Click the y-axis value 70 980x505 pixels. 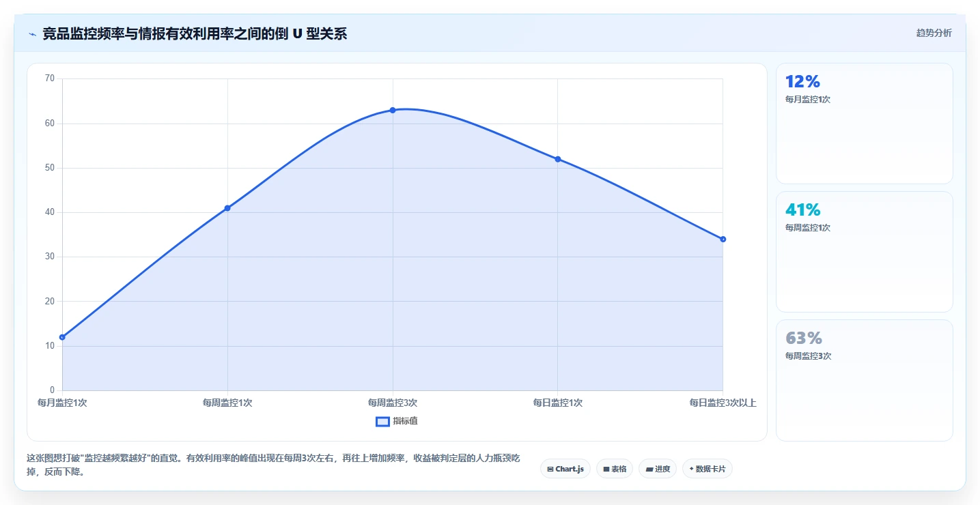[x=49, y=78]
